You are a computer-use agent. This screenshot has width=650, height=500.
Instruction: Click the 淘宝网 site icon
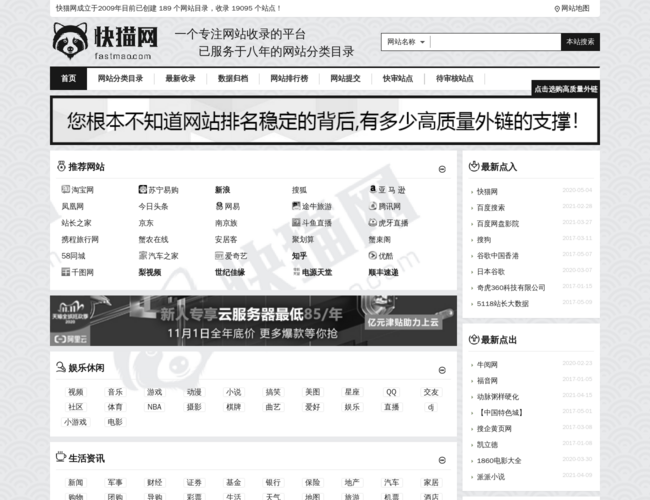coord(65,189)
